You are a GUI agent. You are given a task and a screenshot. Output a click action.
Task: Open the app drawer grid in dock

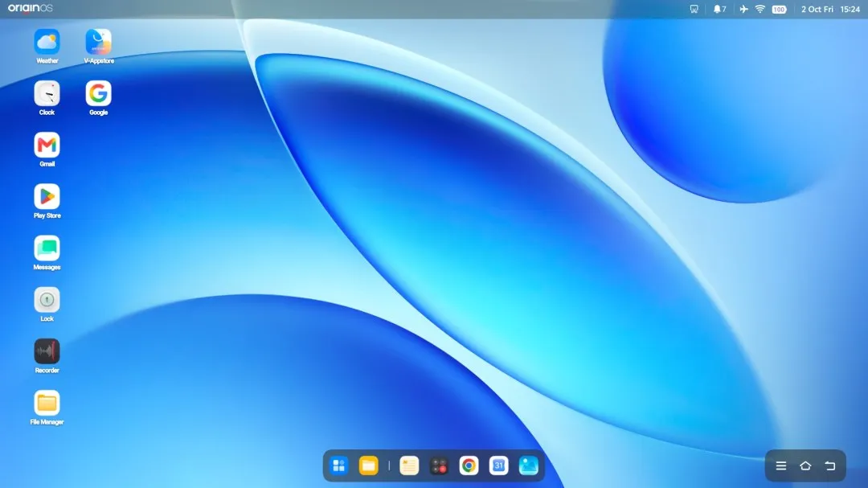click(339, 465)
